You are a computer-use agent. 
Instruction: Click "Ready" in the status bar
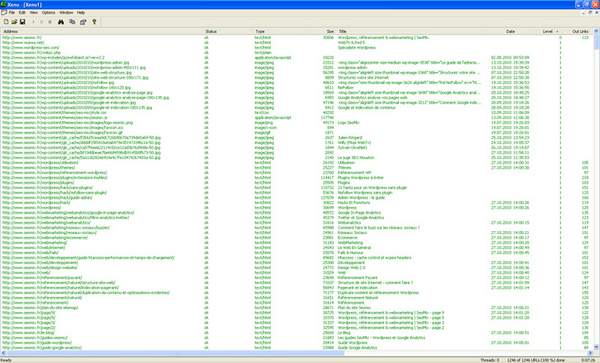coord(6,360)
